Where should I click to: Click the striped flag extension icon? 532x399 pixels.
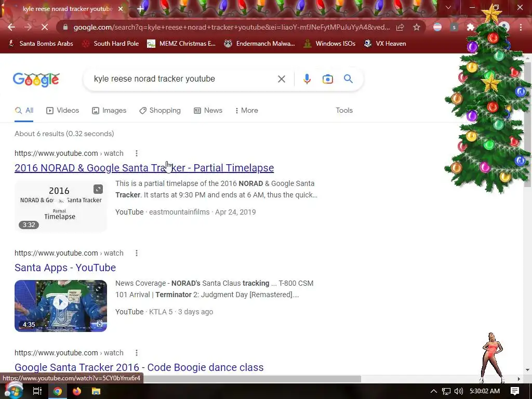(437, 27)
